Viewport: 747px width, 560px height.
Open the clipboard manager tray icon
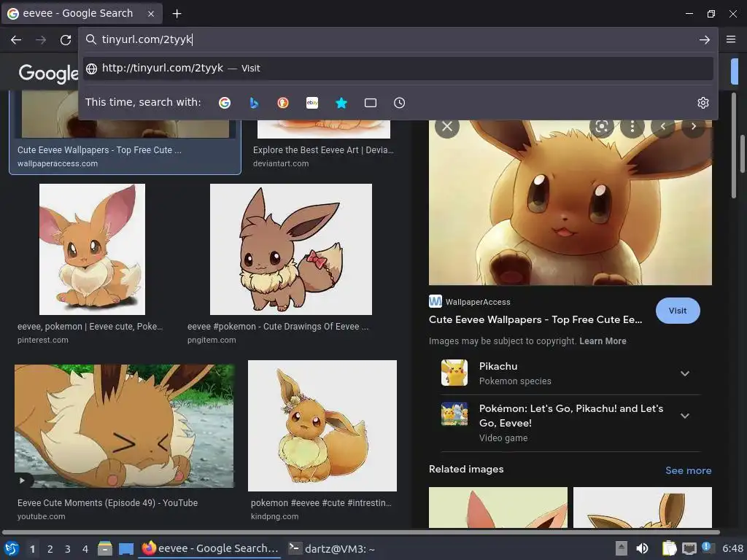670,548
